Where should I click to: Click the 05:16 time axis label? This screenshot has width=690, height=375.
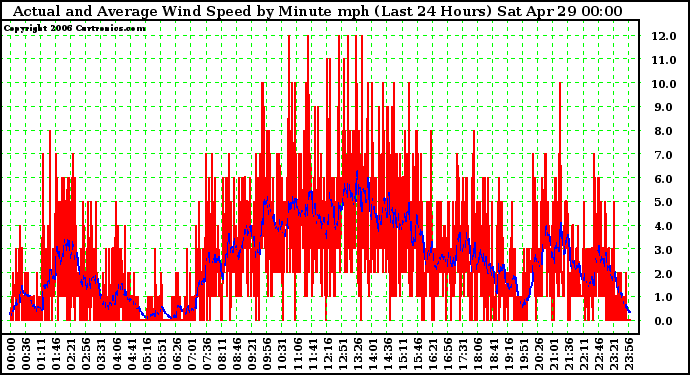[x=146, y=354]
